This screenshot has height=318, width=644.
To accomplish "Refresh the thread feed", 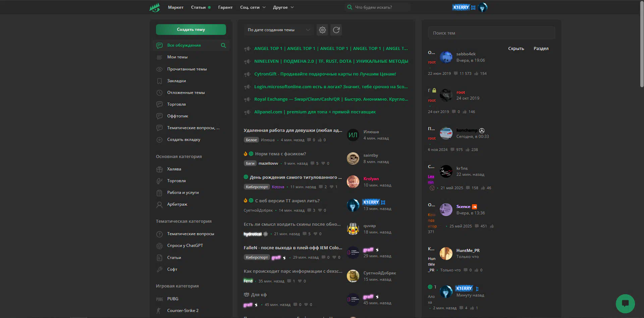I will pos(336,30).
